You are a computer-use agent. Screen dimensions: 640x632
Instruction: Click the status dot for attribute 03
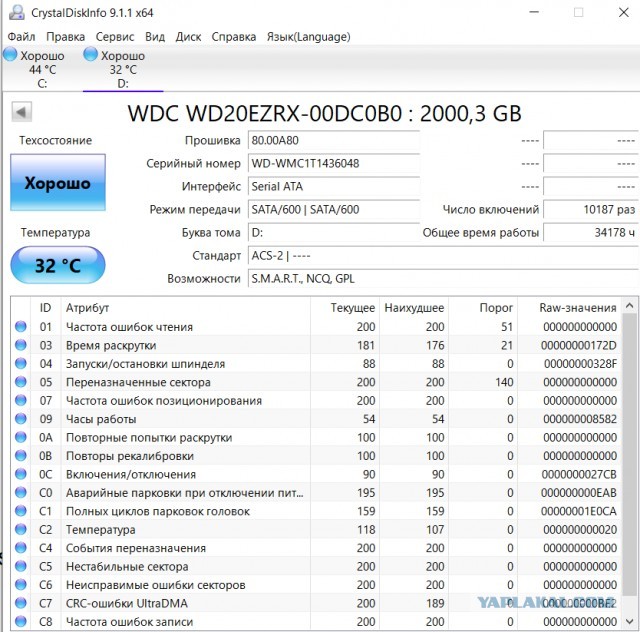tap(21, 345)
